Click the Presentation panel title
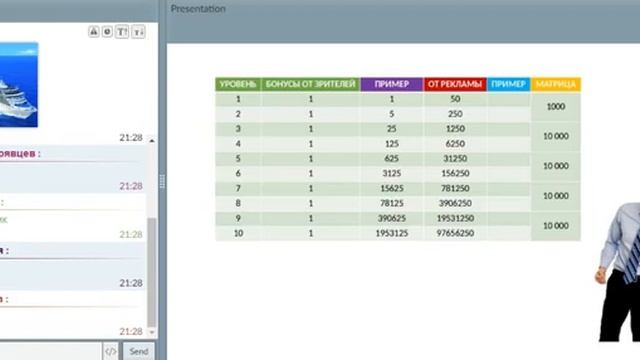This screenshot has height=360, width=640. (198, 9)
